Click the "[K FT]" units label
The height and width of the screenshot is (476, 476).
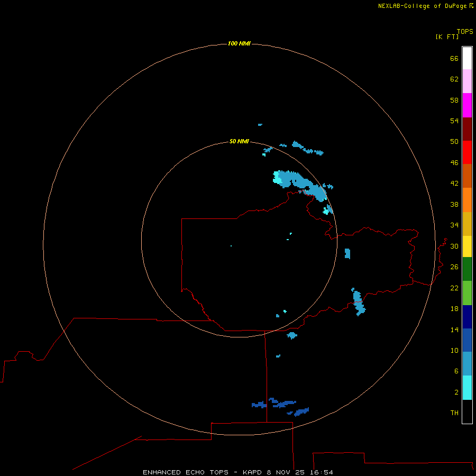(x=447, y=37)
